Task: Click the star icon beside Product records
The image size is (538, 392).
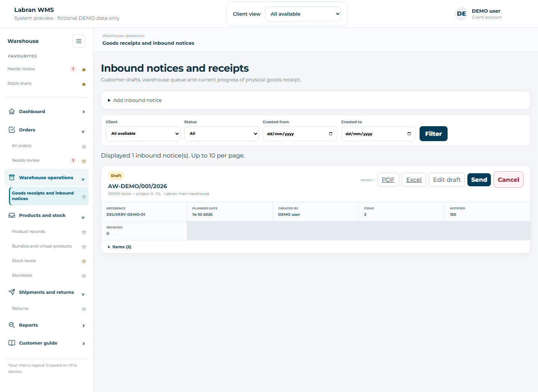Action: pos(84,232)
